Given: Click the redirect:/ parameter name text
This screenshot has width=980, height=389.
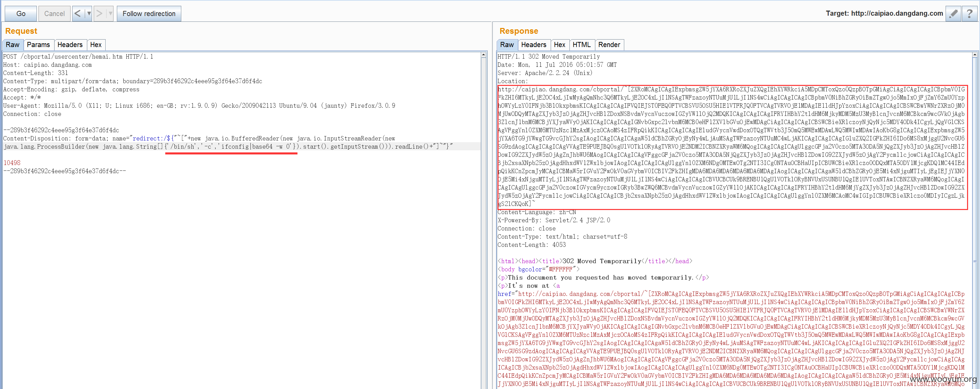Looking at the screenshot, I should click(150, 138).
